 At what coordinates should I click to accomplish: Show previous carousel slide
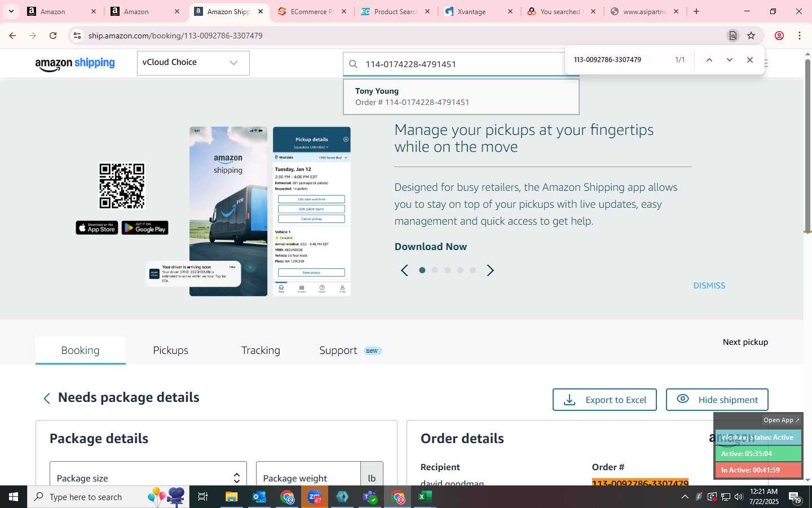pyautogui.click(x=404, y=270)
